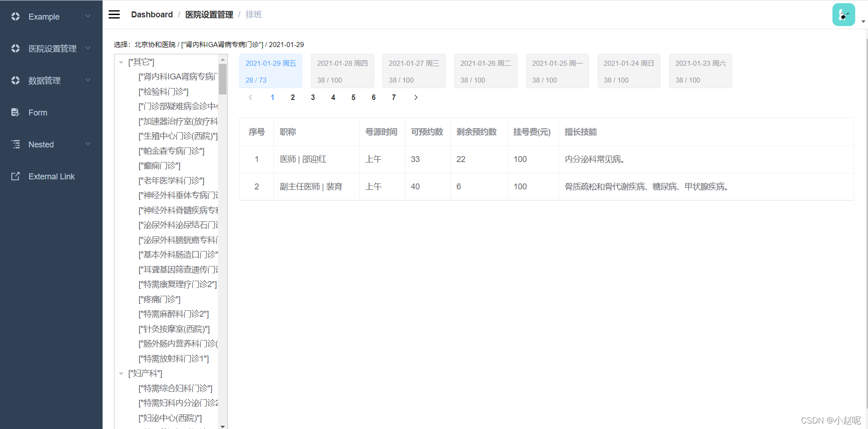
Task: Click the 排班 breadcrumb item
Action: (x=254, y=15)
